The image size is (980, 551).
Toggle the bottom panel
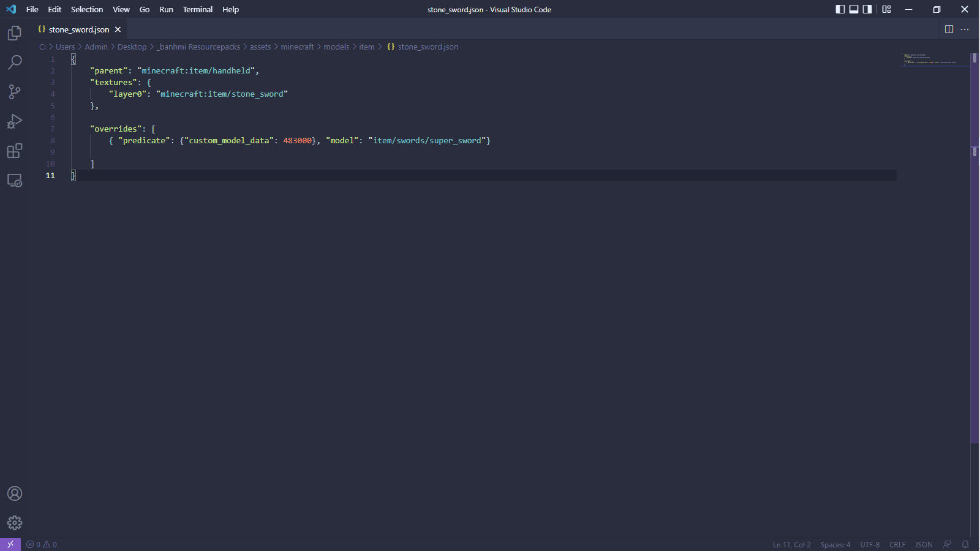[854, 9]
